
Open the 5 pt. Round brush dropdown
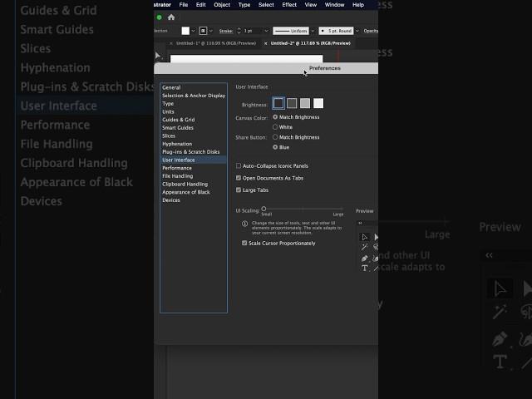coord(357,31)
